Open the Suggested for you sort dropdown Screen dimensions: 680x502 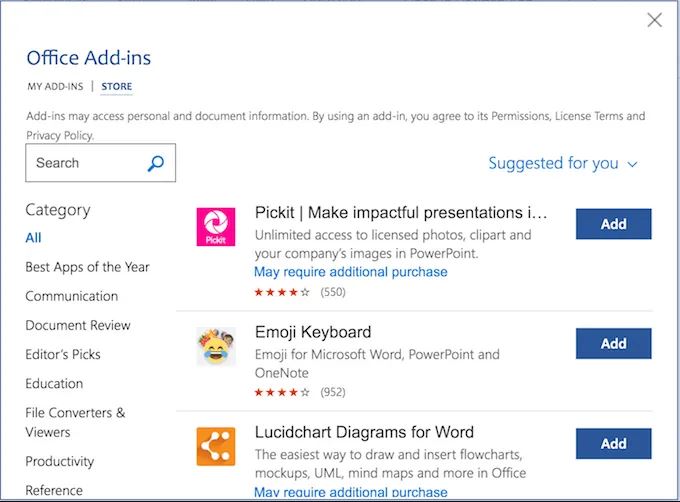tap(563, 163)
